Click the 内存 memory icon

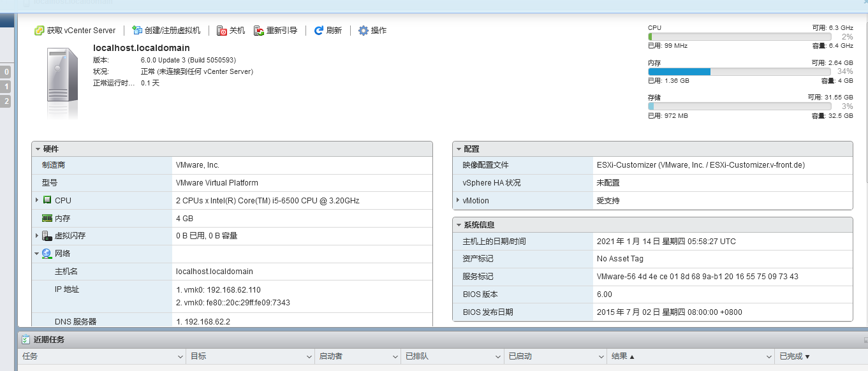47,218
